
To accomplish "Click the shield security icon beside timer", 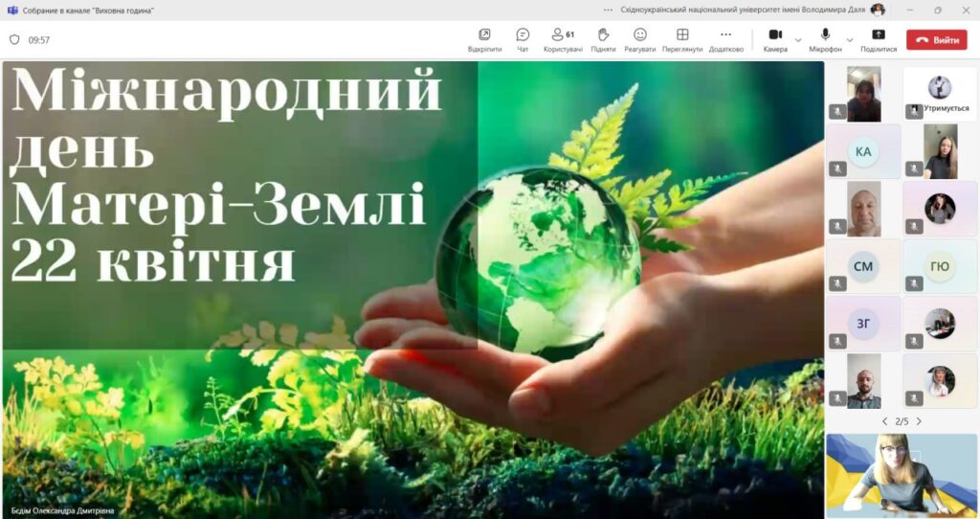I will [x=14, y=40].
